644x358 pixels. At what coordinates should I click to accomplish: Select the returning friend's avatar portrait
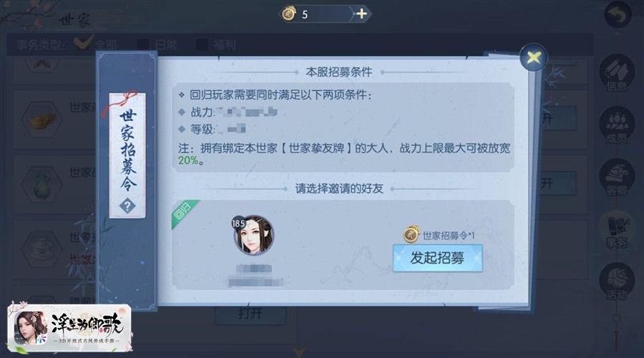click(x=253, y=235)
